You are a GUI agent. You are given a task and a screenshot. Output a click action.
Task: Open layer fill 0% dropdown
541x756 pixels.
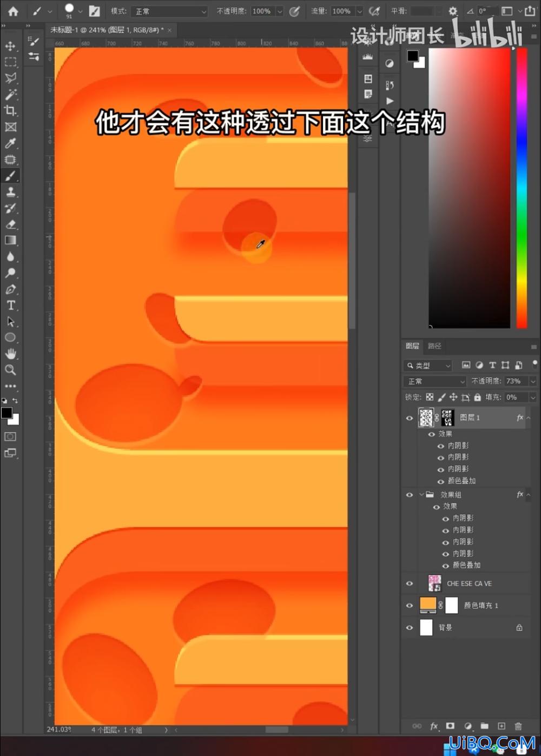coord(533,397)
